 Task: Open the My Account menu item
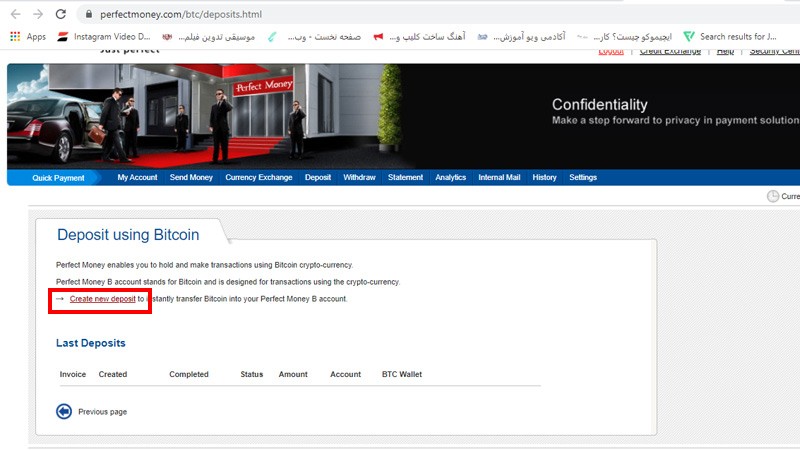tap(137, 178)
